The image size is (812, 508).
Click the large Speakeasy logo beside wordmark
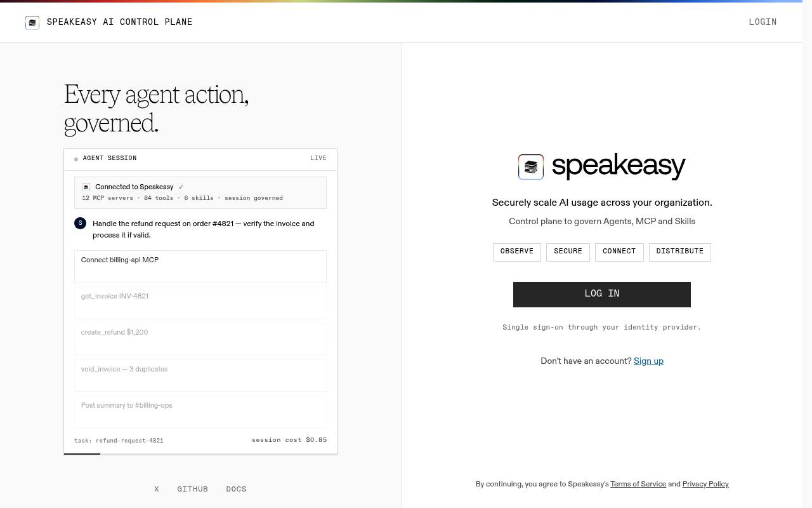531,167
